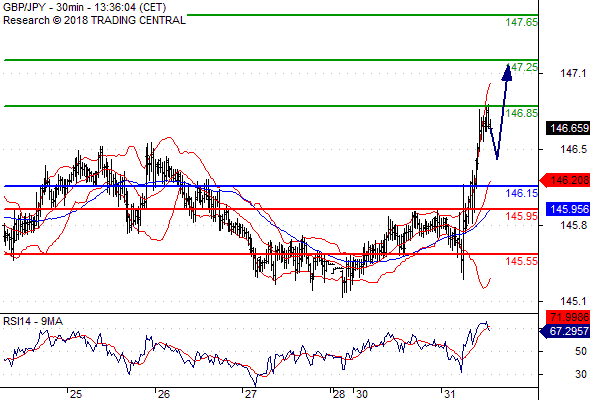Click the red 145.55 support label
The width and height of the screenshot is (590, 400).
522,261
